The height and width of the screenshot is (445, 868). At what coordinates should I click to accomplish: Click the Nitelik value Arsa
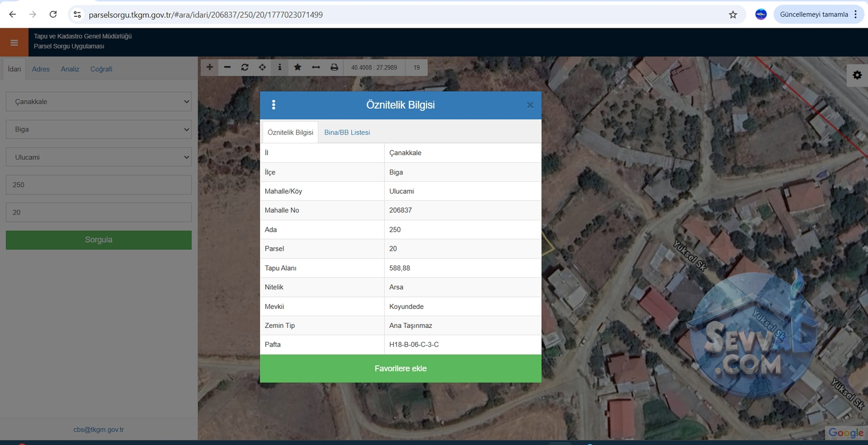(396, 287)
